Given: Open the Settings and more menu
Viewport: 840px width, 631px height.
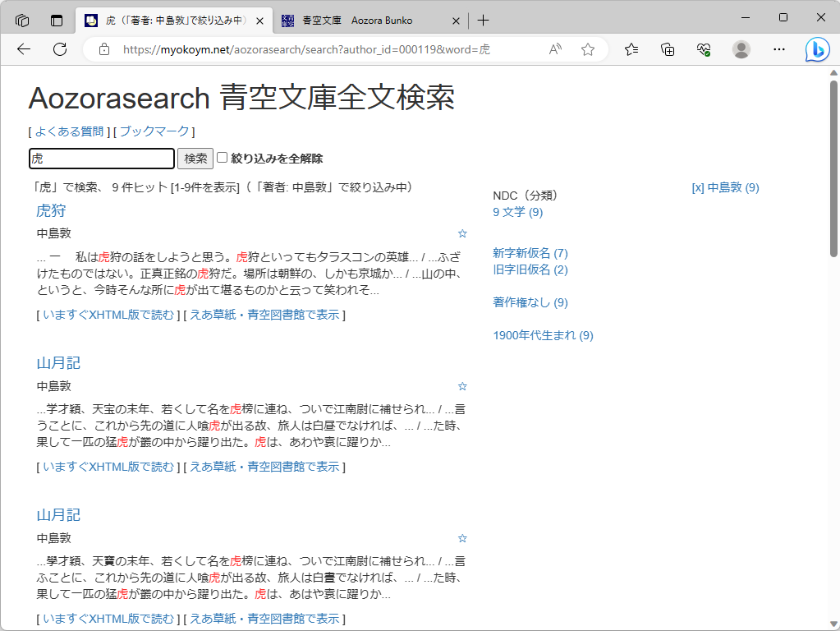Looking at the screenshot, I should (778, 49).
